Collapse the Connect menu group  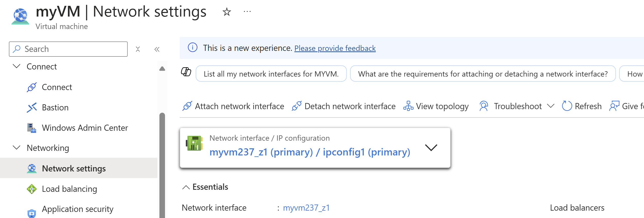[x=17, y=66]
